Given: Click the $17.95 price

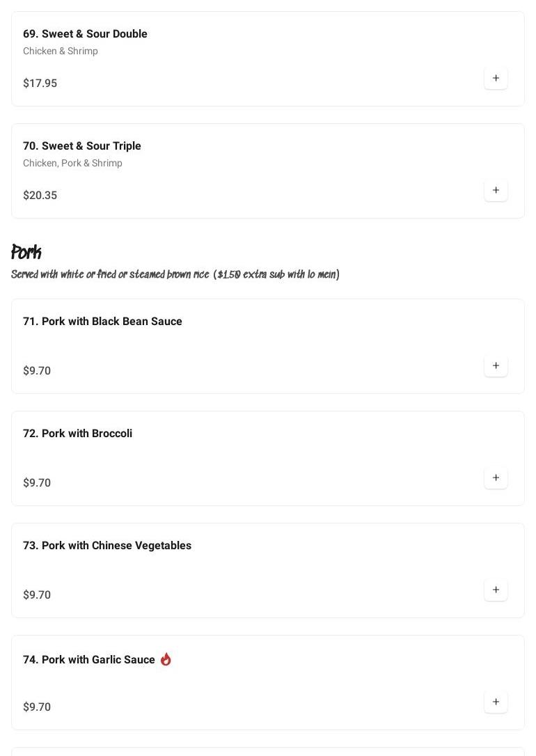Looking at the screenshot, I should click(x=40, y=84).
